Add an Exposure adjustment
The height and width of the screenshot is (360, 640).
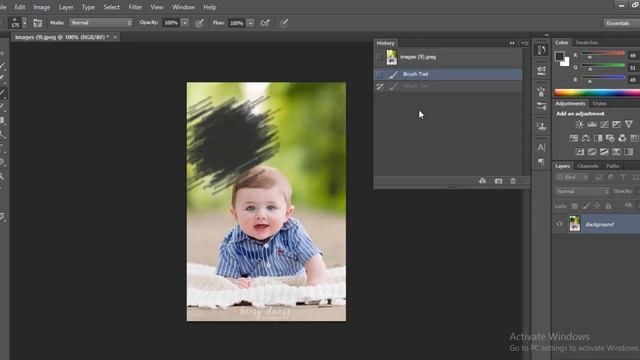pos(616,124)
